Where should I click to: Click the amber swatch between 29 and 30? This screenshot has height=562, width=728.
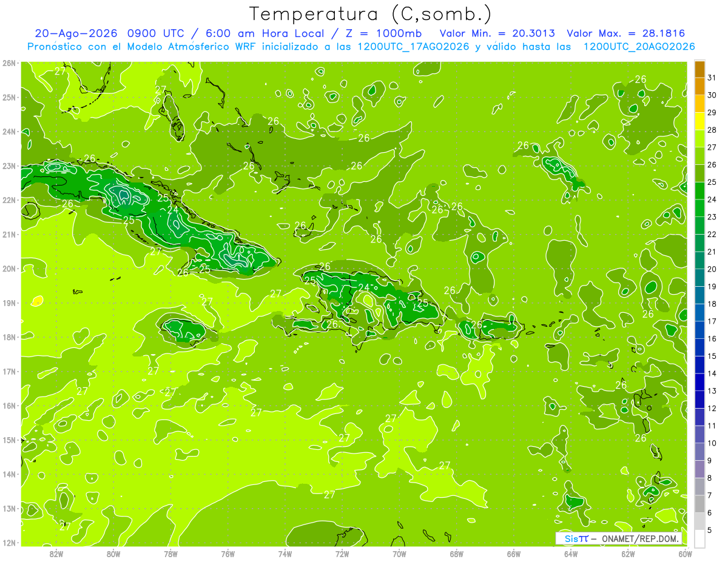pos(700,104)
